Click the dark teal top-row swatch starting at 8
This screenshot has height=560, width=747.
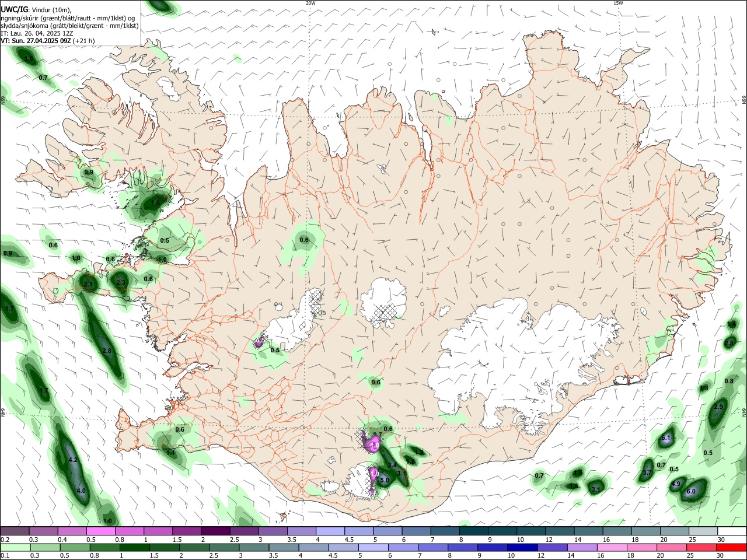(x=474, y=531)
